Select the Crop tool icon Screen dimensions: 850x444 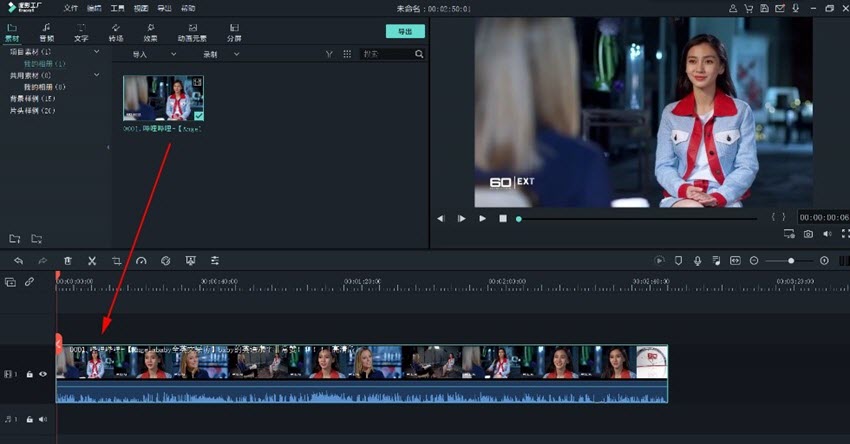(117, 261)
